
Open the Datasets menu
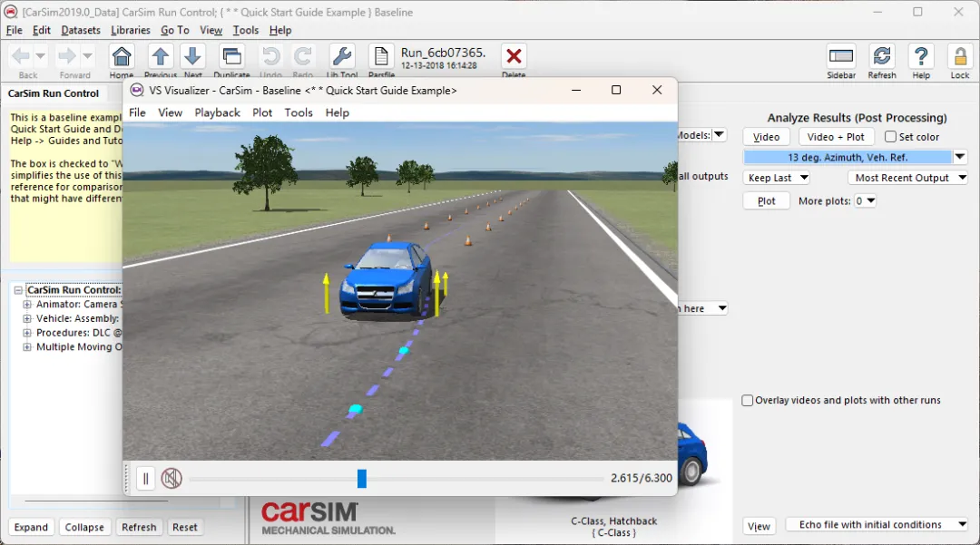point(81,30)
